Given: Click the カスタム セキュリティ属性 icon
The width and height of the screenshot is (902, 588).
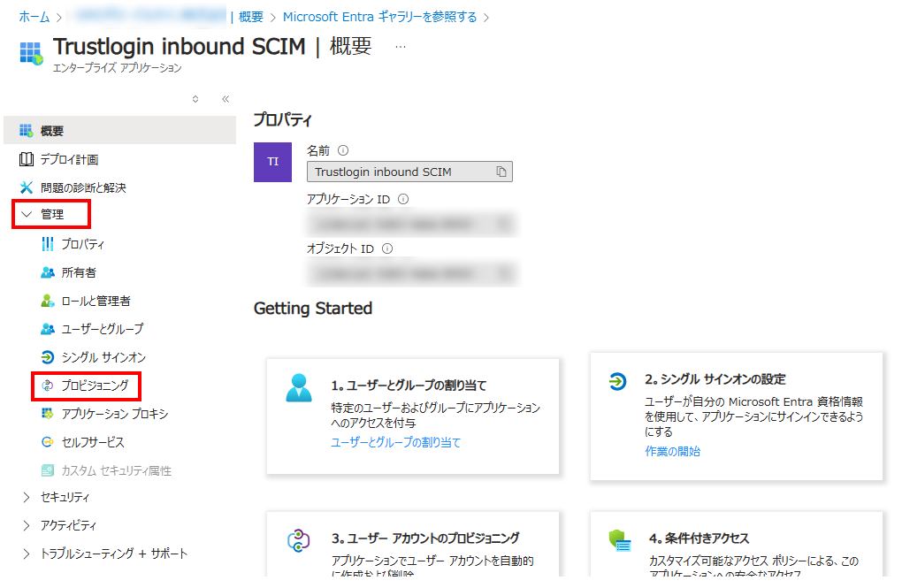Looking at the screenshot, I should (48, 470).
